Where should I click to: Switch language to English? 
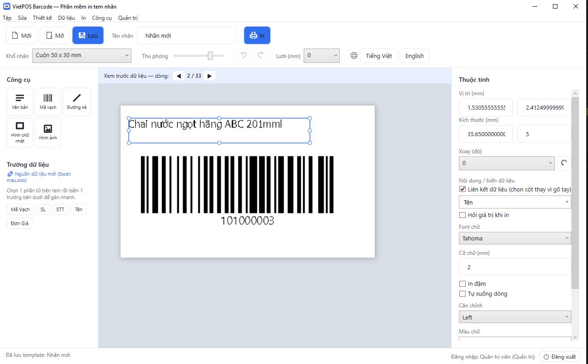coord(414,56)
